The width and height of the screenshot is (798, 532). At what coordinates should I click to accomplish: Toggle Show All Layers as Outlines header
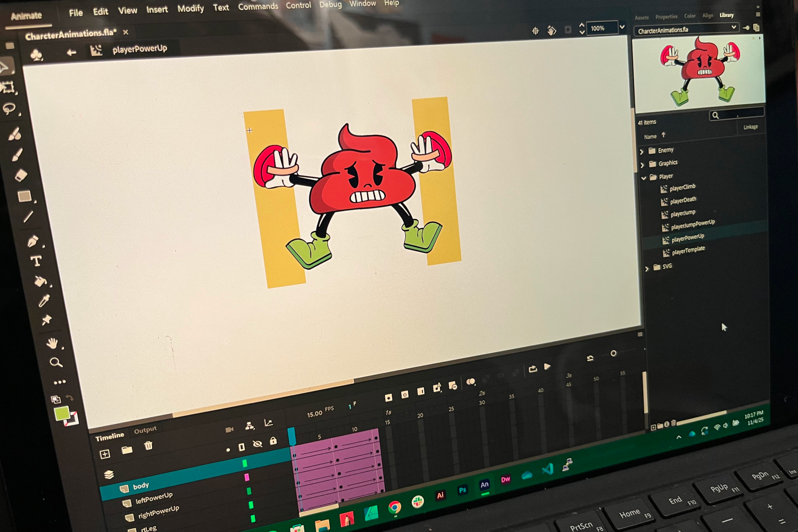pyautogui.click(x=242, y=447)
